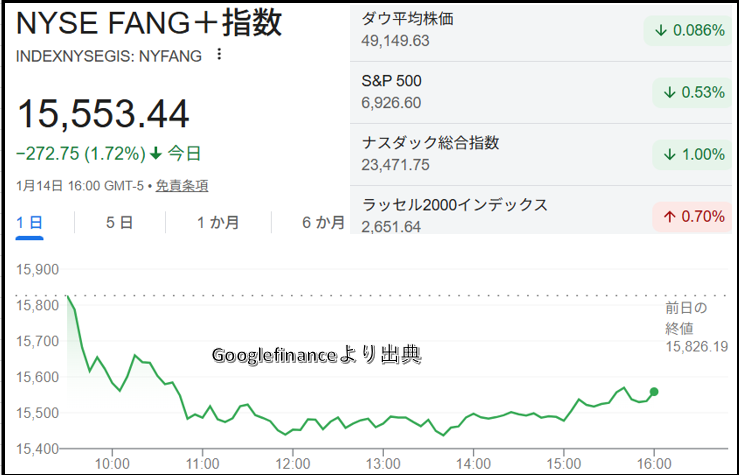
Task: Switch to the 6か月 chart range
Action: pos(323,223)
